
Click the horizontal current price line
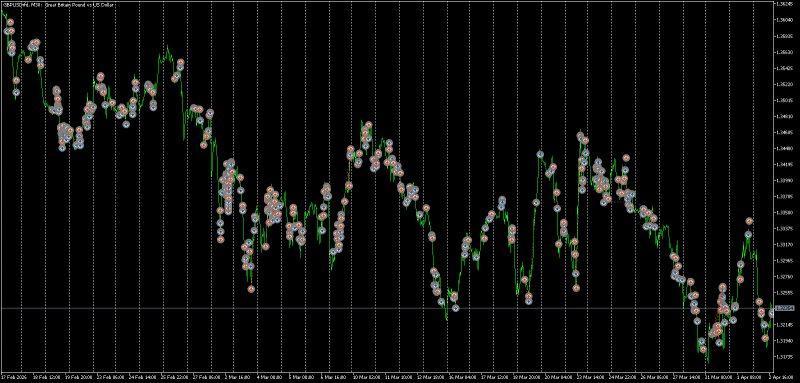(x=388, y=309)
